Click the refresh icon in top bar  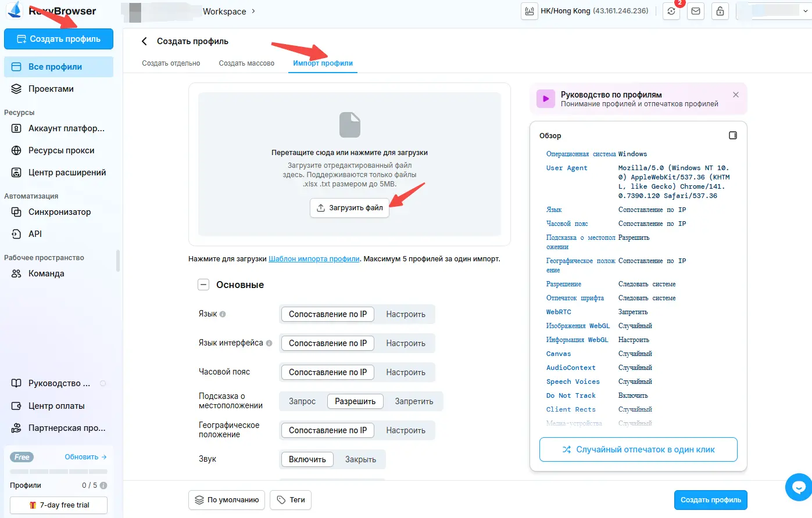(671, 12)
